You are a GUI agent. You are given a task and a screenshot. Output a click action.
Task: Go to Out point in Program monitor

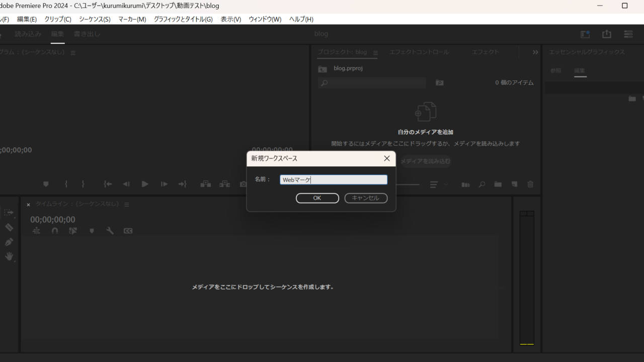coord(183,185)
